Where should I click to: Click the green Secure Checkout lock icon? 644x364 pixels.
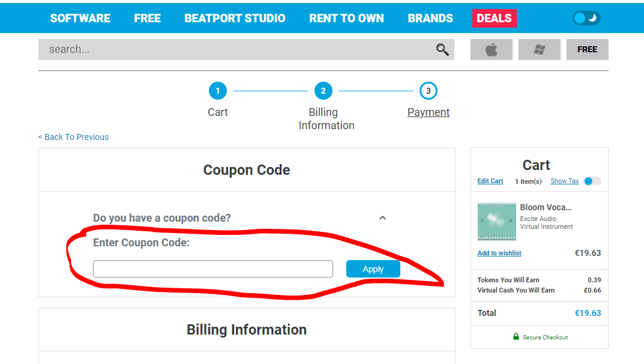click(x=516, y=337)
